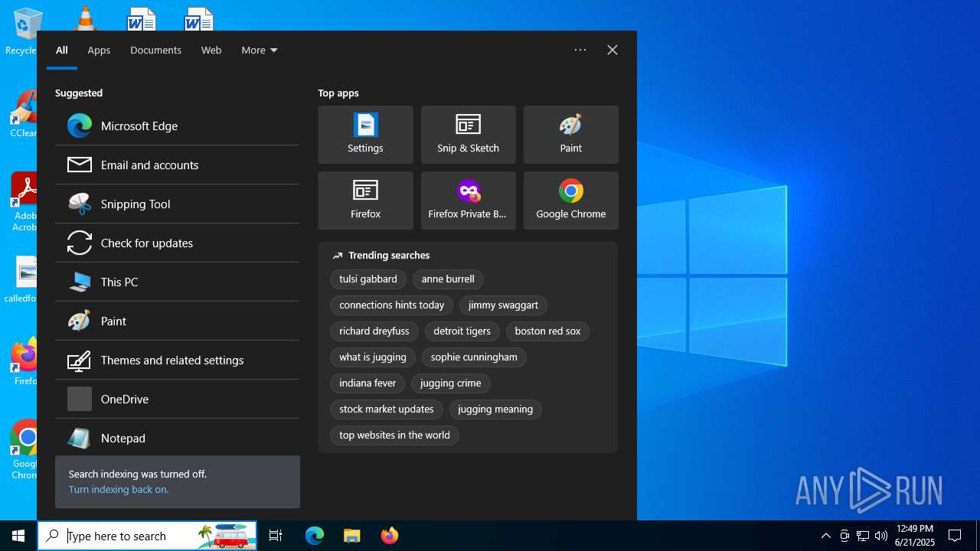Select detroit tigers trending search

pyautogui.click(x=462, y=331)
